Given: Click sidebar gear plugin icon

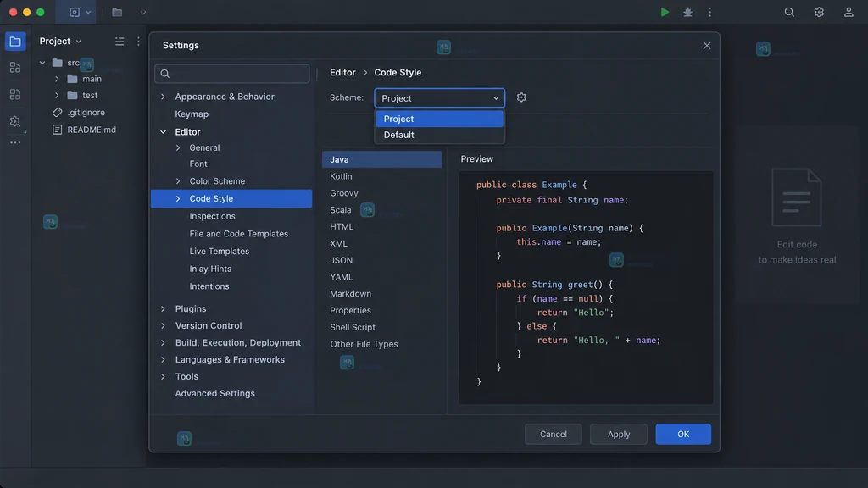Looking at the screenshot, I should click(x=15, y=121).
